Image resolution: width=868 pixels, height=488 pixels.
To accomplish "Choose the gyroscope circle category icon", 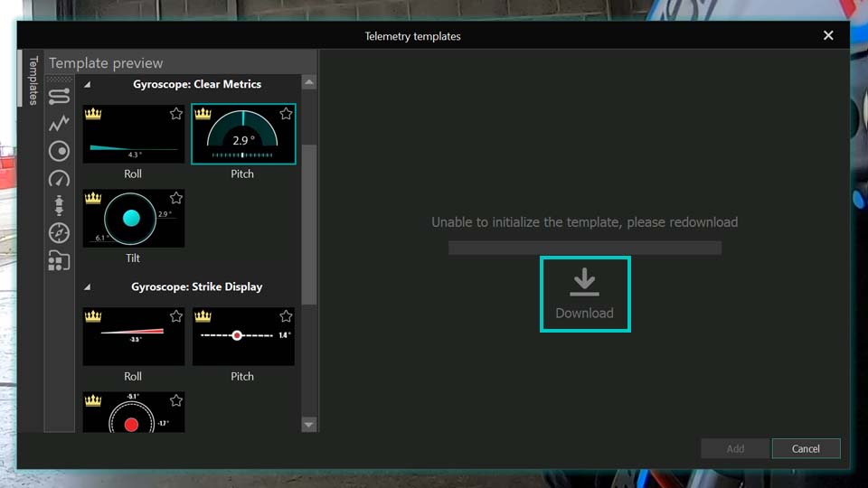I will [59, 151].
